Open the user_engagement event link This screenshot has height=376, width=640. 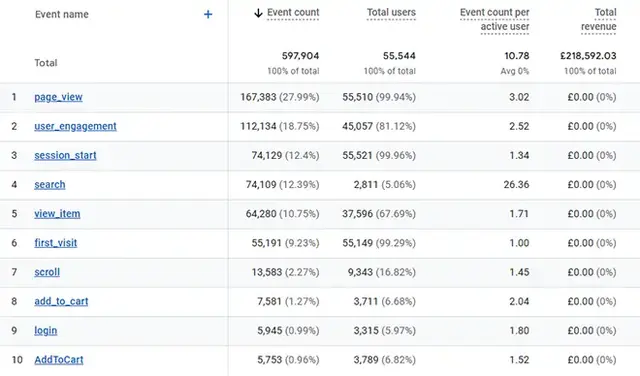click(x=76, y=127)
